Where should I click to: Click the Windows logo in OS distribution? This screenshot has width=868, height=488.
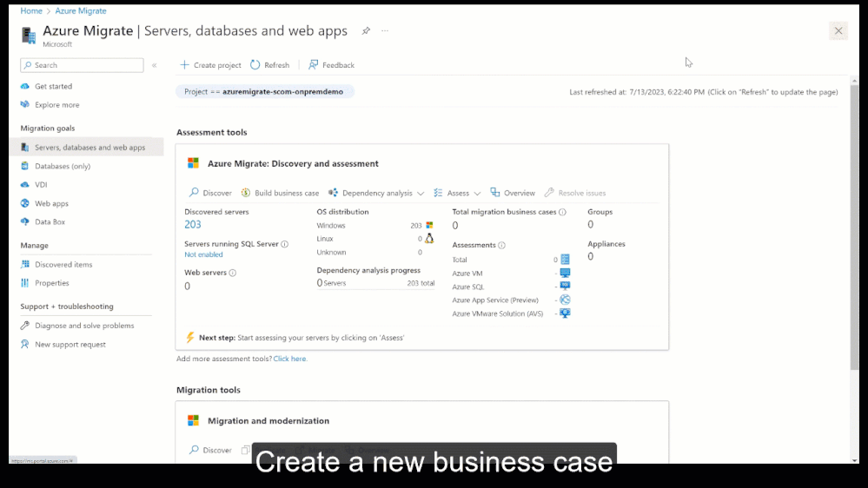click(429, 225)
